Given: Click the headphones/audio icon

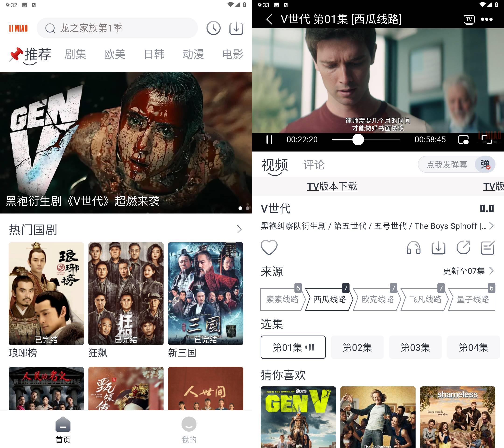Looking at the screenshot, I should click(412, 248).
